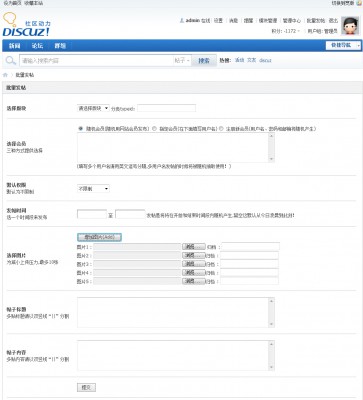Expand the 快捷导航 dropdown
The height and width of the screenshot is (400, 363).
tap(343, 45)
